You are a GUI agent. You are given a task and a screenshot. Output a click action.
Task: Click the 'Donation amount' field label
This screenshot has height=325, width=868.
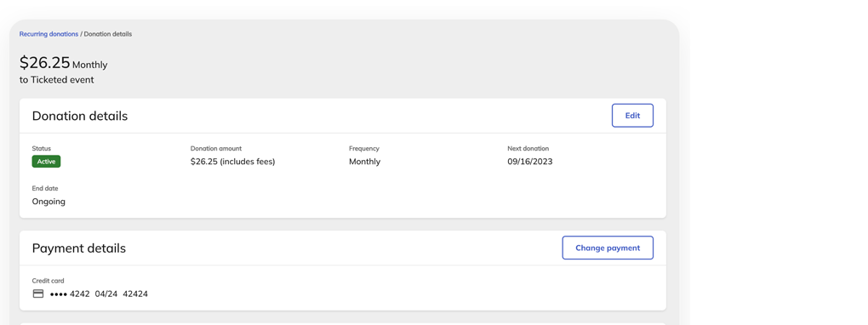216,148
